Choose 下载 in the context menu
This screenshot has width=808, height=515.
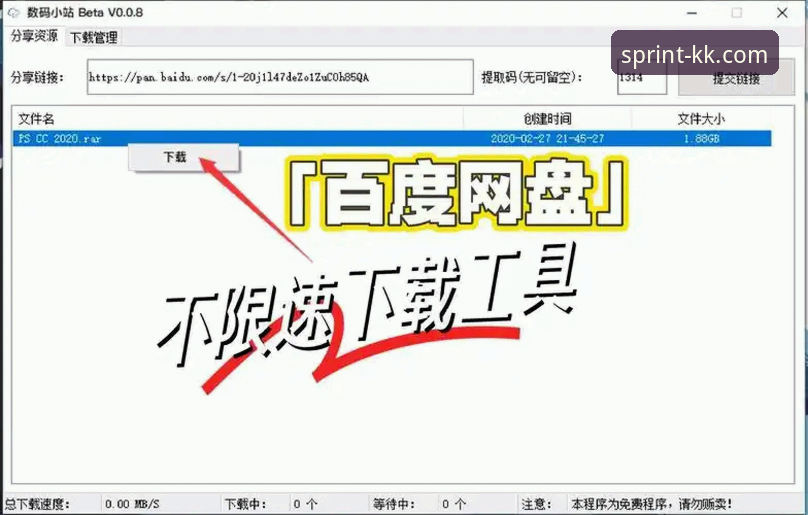pyautogui.click(x=183, y=157)
